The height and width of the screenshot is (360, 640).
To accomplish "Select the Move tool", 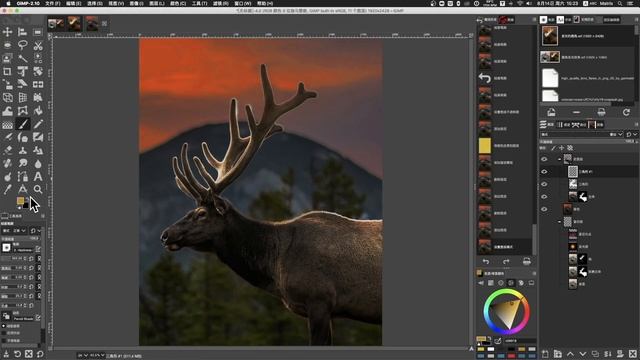I will point(7,32).
